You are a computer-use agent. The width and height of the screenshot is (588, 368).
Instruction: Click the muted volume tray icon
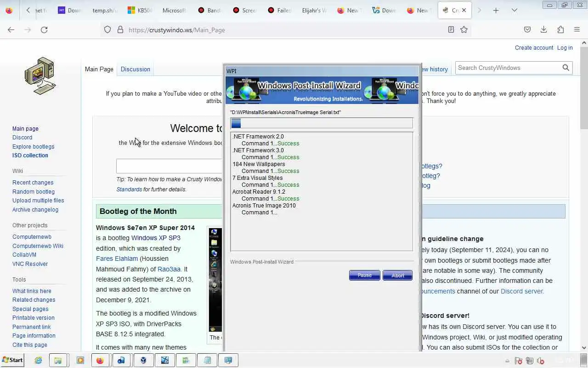tap(541, 361)
